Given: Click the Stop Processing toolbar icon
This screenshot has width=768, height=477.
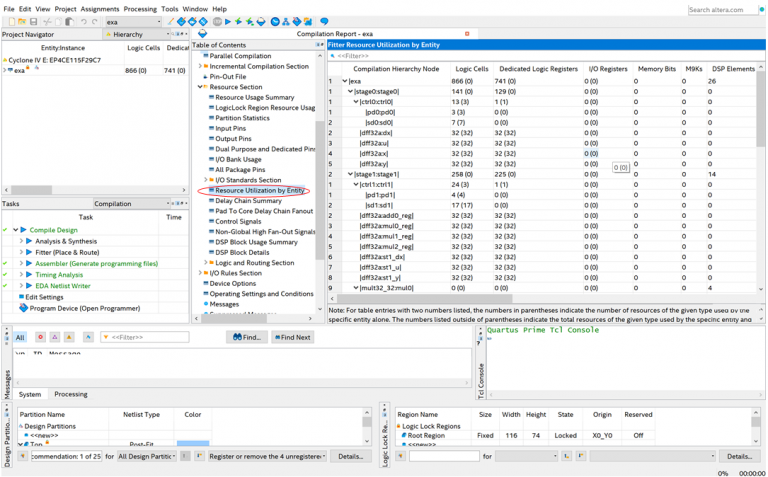Looking at the screenshot, I should pos(217,21).
